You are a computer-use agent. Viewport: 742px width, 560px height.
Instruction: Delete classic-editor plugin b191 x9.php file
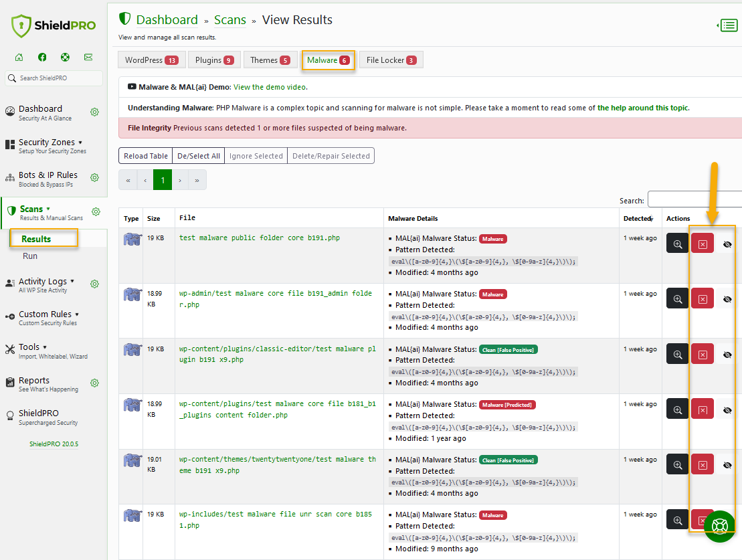703,354
